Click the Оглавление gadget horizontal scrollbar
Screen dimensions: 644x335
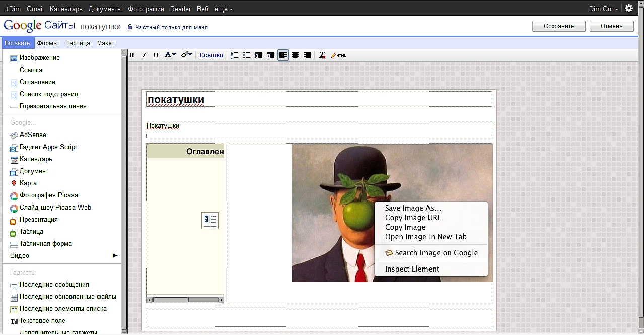pos(185,300)
